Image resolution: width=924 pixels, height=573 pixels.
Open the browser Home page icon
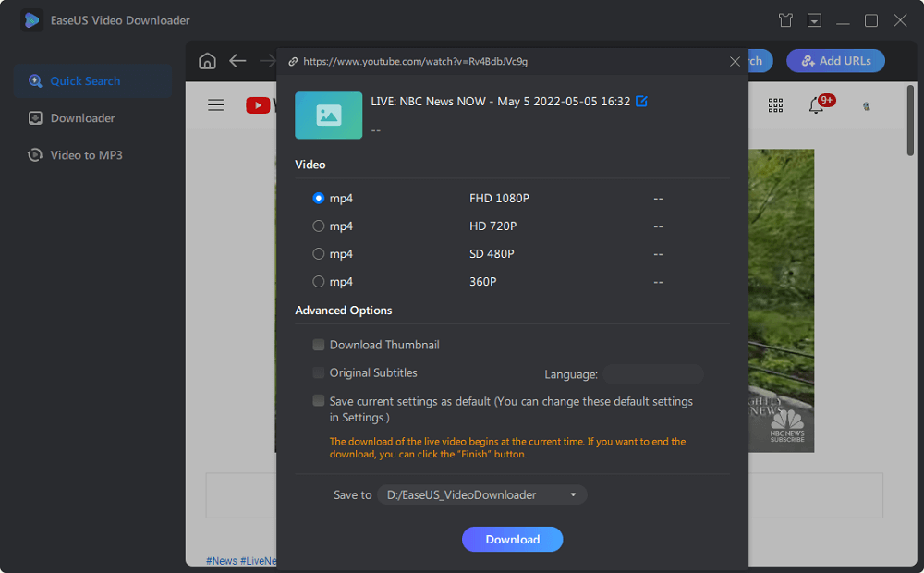(207, 61)
